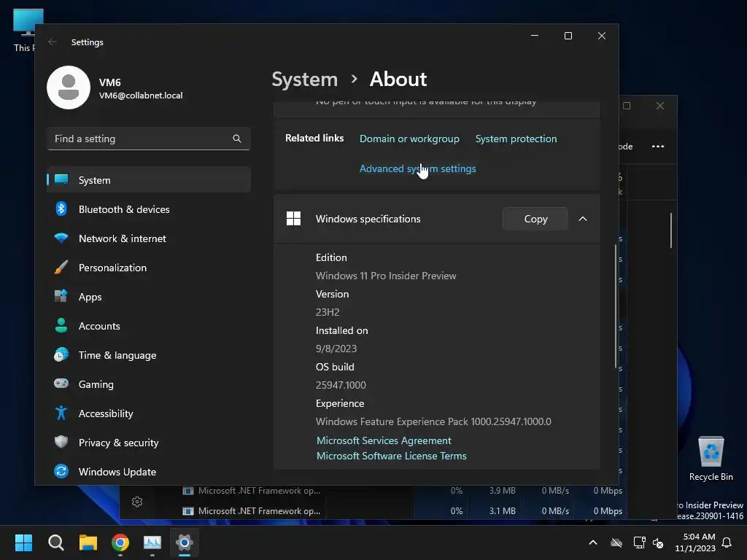Open Privacy & security label
The height and width of the screenshot is (560, 747).
[x=119, y=443]
